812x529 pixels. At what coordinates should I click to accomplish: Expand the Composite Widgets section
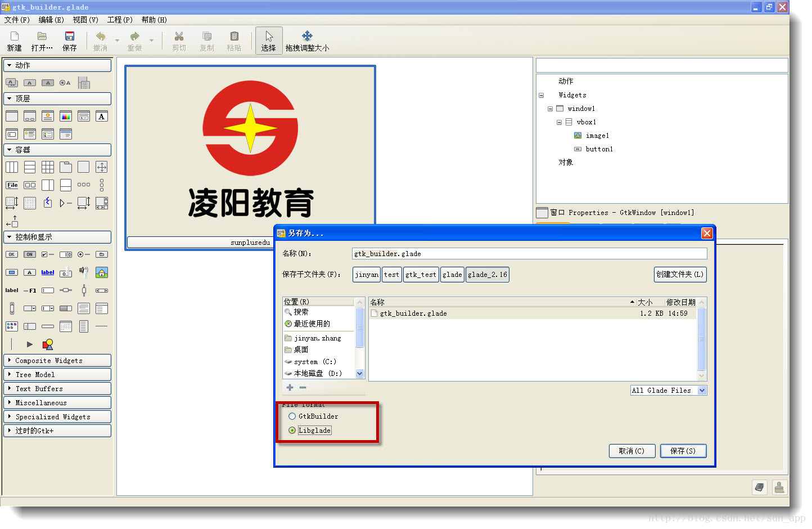pyautogui.click(x=57, y=360)
